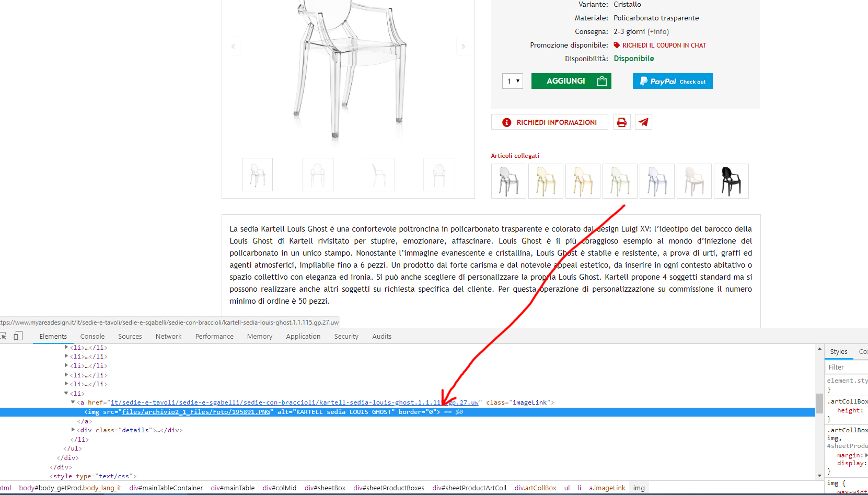The height and width of the screenshot is (495, 868).
Task: Click the RICHIEDI INFORMAZIONI button
Action: (x=550, y=122)
